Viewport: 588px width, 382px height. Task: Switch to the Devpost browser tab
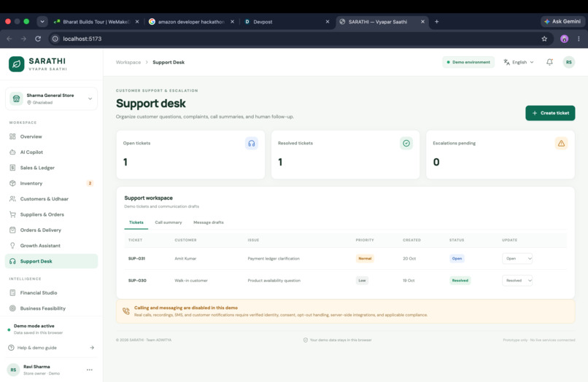pos(287,22)
